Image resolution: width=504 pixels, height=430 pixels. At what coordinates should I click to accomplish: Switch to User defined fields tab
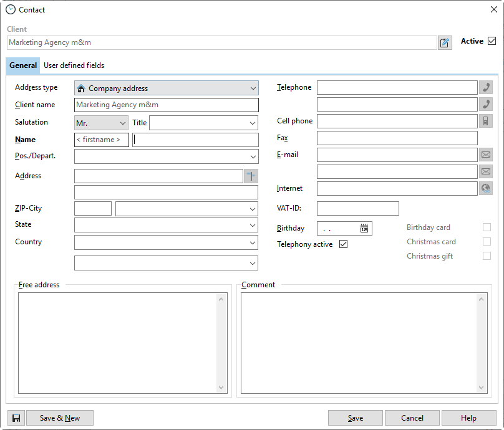74,65
